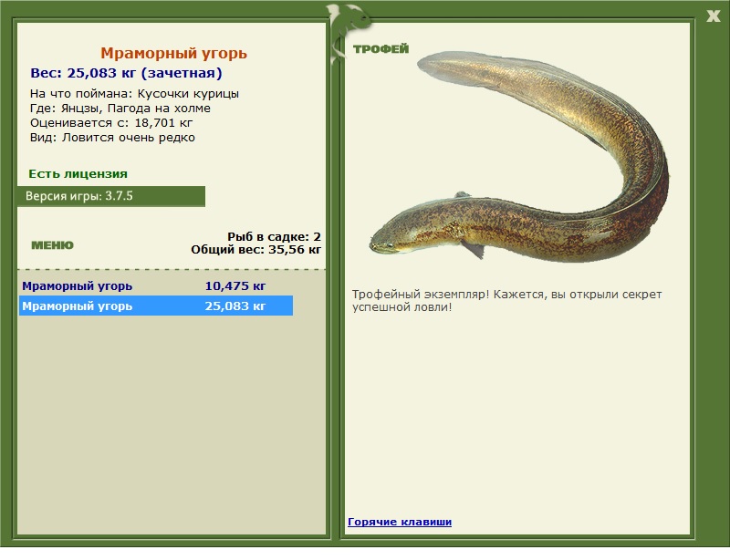Click the Мраморный угорь title heading
Viewport: 730px width, 560px height.
coord(173,53)
